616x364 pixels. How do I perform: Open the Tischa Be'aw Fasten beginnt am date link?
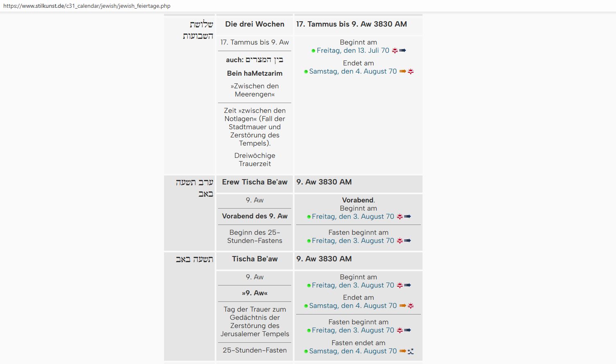click(353, 330)
